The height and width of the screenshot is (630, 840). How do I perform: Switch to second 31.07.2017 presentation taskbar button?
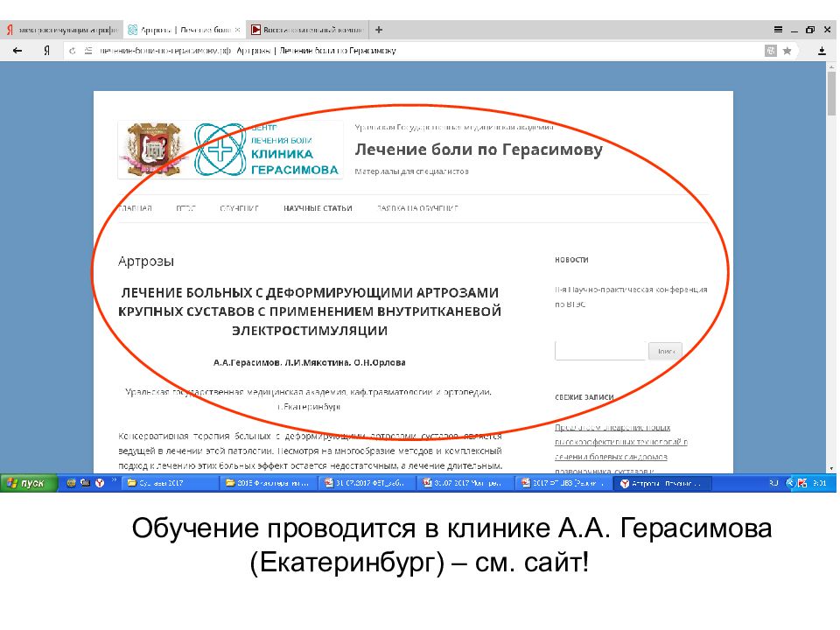click(466, 483)
